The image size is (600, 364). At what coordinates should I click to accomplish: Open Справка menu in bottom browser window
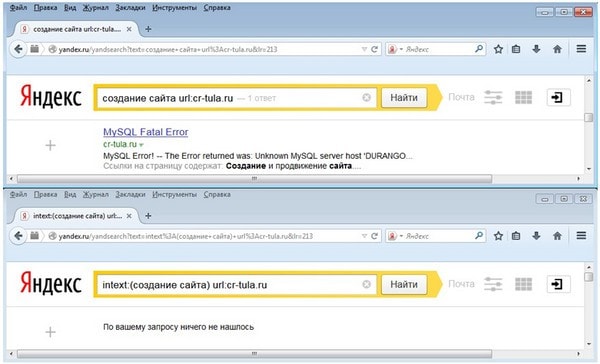coord(217,194)
